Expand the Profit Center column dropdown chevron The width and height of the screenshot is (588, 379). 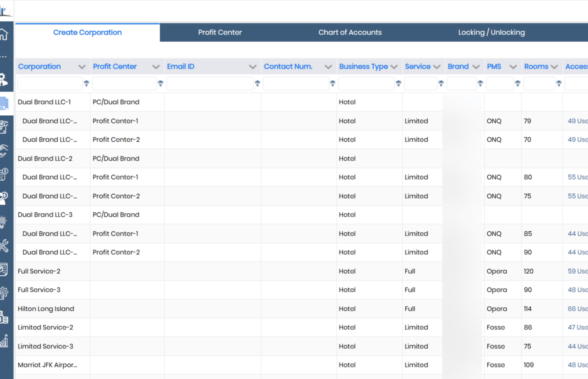click(156, 67)
